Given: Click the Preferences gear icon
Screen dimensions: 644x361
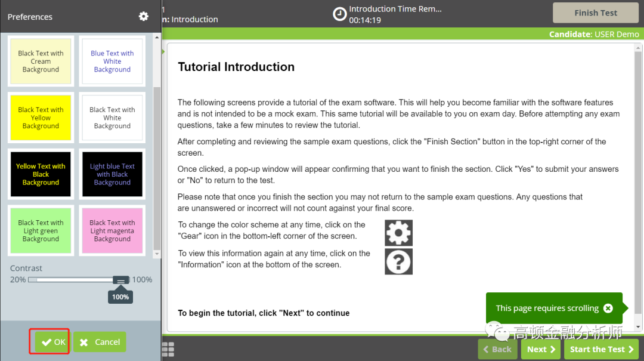Looking at the screenshot, I should [x=143, y=17].
